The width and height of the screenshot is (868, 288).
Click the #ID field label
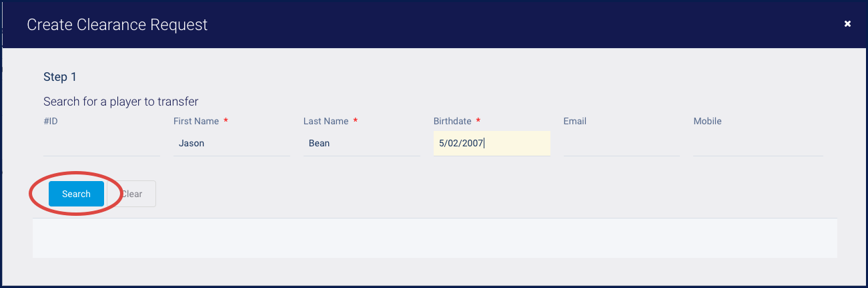pos(51,121)
